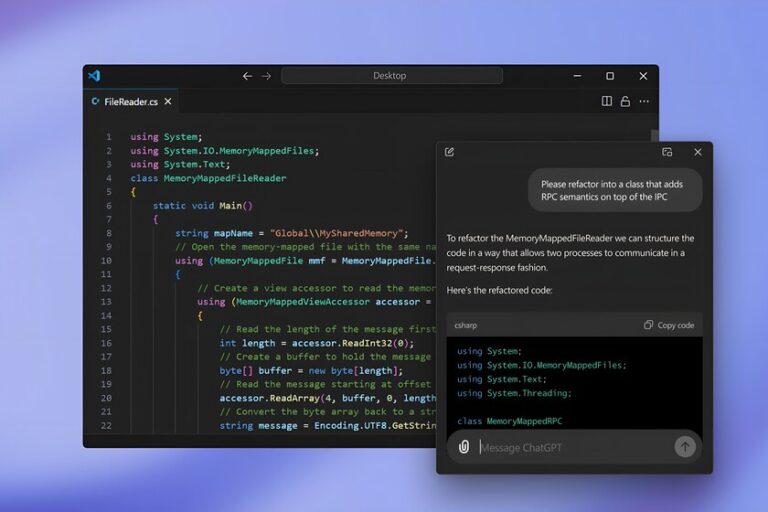Go forward with the right arrow

[x=266, y=76]
